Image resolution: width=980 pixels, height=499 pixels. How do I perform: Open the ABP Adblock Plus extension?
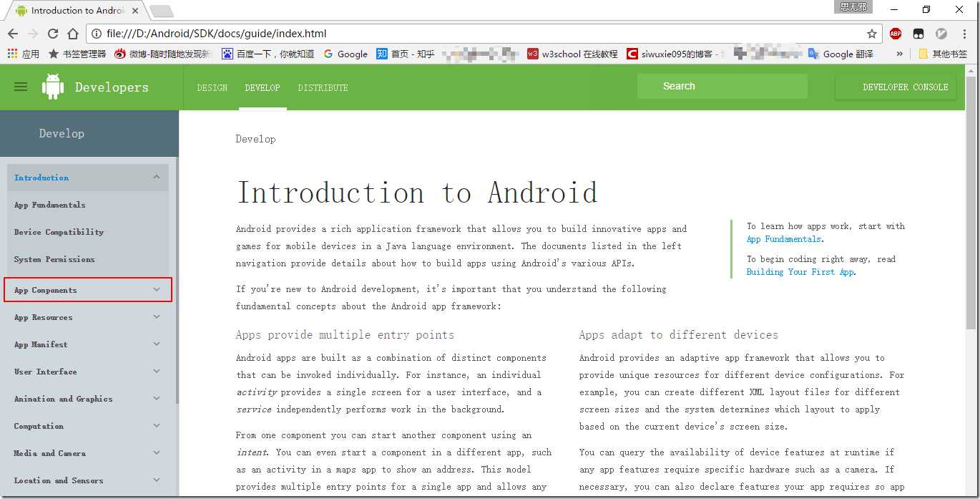click(896, 34)
